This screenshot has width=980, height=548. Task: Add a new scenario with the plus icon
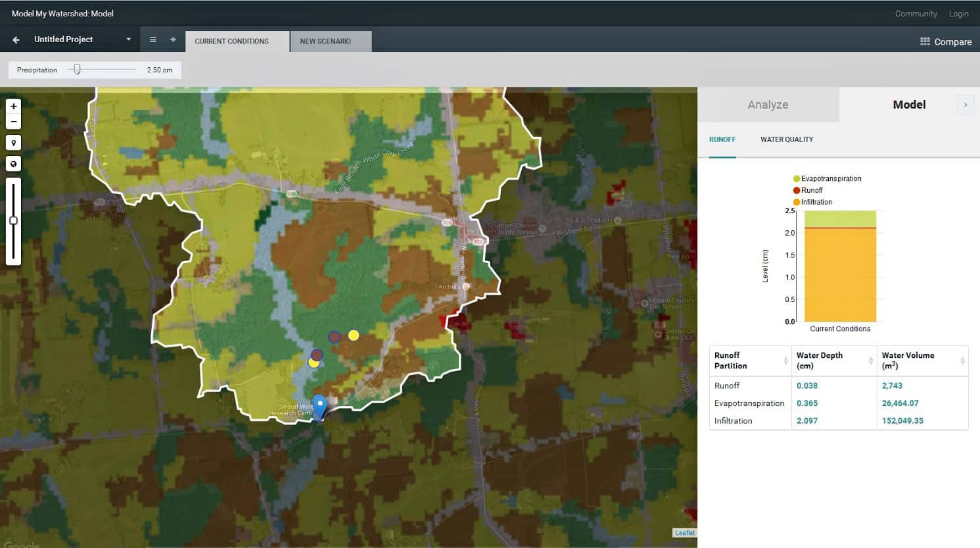[x=172, y=39]
